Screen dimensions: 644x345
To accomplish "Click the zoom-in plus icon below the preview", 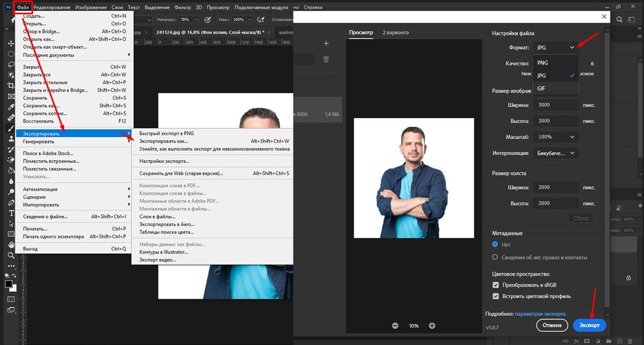I will [432, 326].
